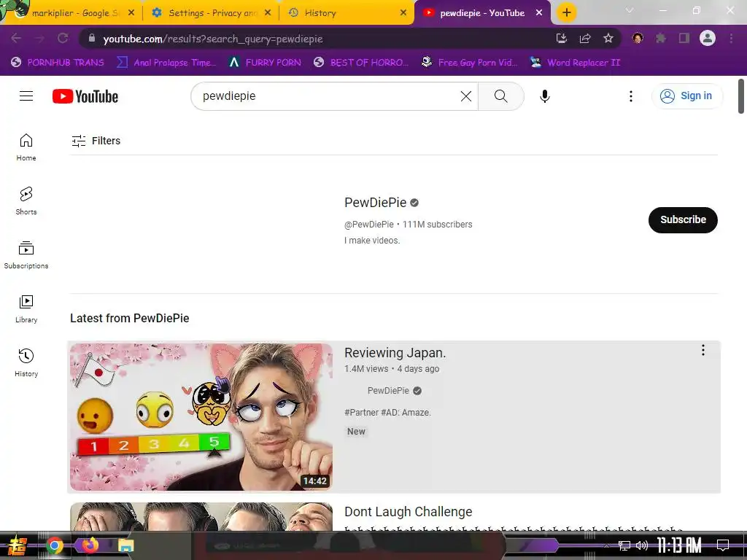Open the YouTube hamburger guide menu
Image resolution: width=747 pixels, height=560 pixels.
click(26, 96)
